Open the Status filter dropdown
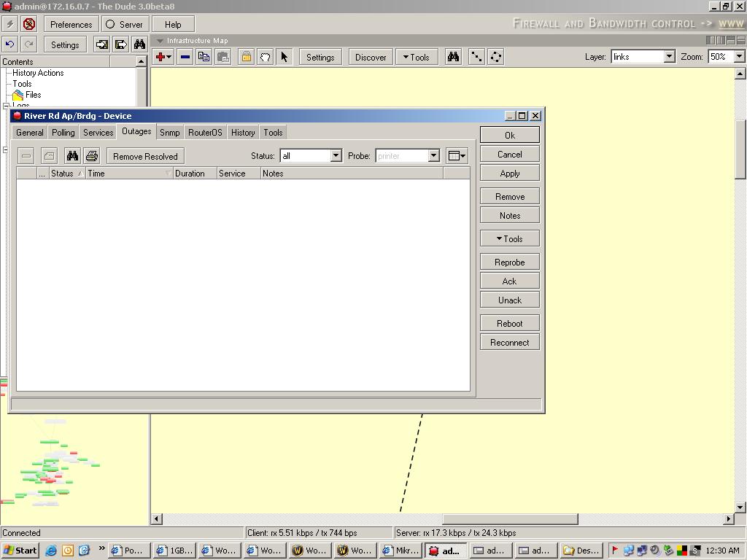The width and height of the screenshot is (747, 560). pyautogui.click(x=336, y=156)
